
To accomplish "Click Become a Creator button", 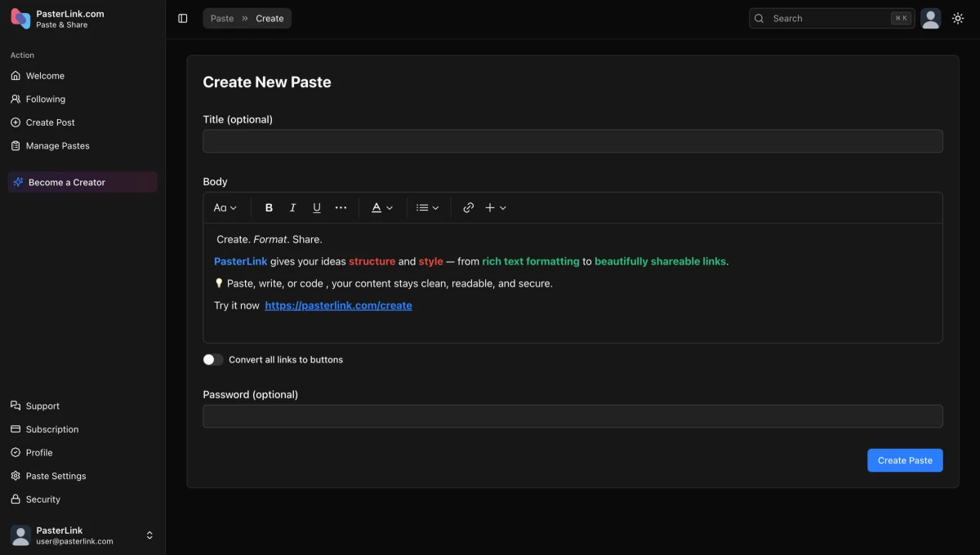I will [x=82, y=182].
